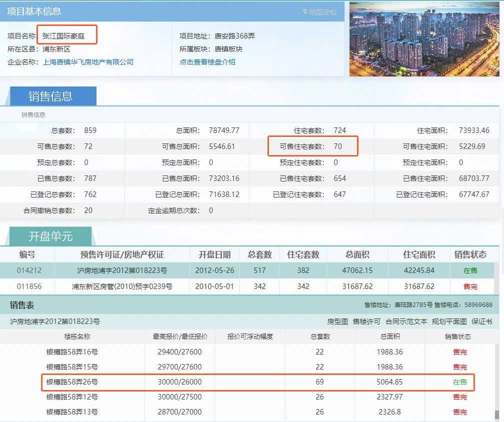Open 浦东新区房管(2010)预字0239号 permit entry
The height and width of the screenshot is (422, 504).
pyautogui.click(x=122, y=286)
